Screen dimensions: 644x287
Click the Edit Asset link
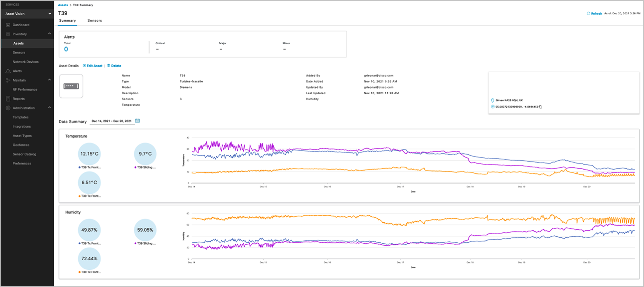coord(95,66)
